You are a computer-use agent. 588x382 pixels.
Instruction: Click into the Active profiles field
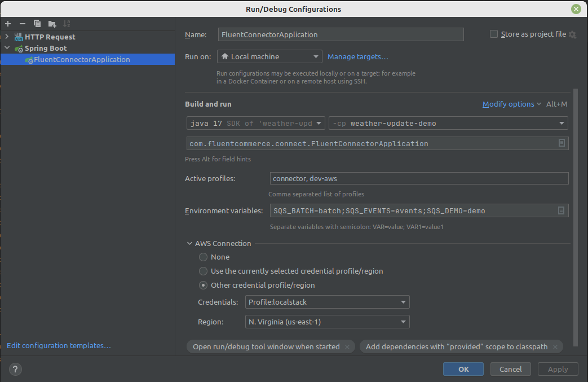click(419, 179)
